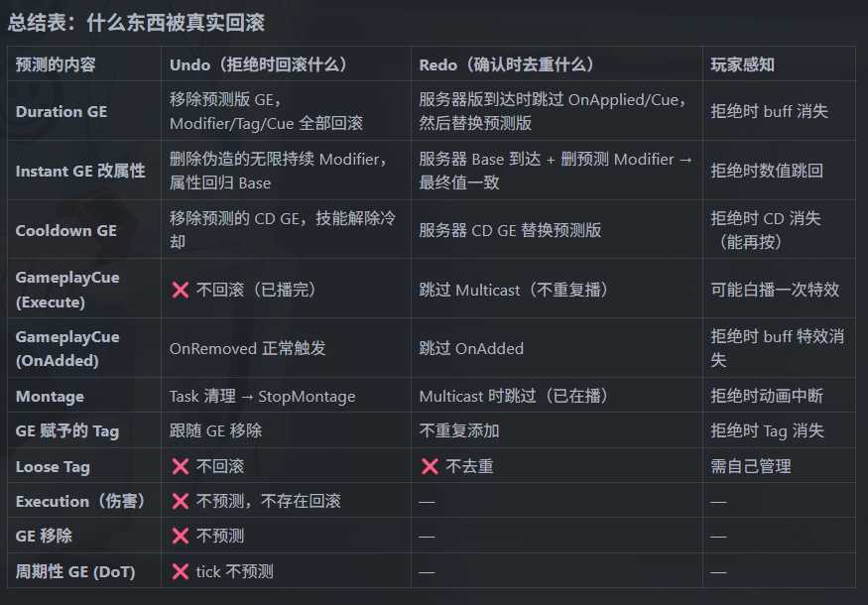Click the GE 赋予的 Tag row label
Image resolution: width=868 pixels, height=605 pixels.
tap(67, 430)
